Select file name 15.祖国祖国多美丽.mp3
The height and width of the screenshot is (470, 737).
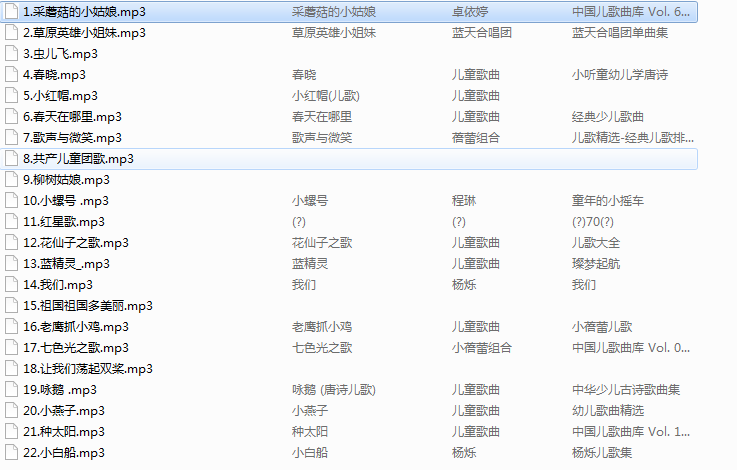tap(88, 306)
